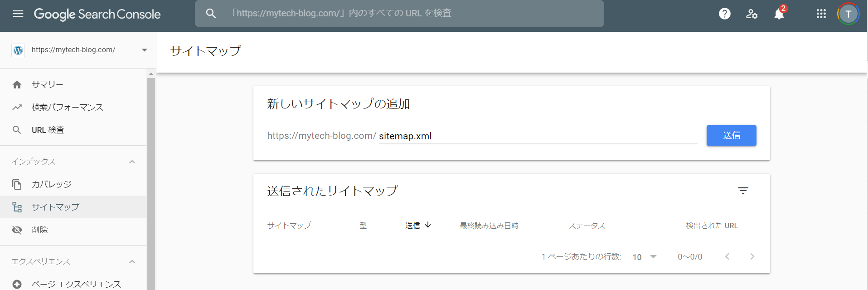Viewport: 868px width, 290px height.
Task: Open サマリー in the sidebar
Action: pyautogui.click(x=47, y=84)
